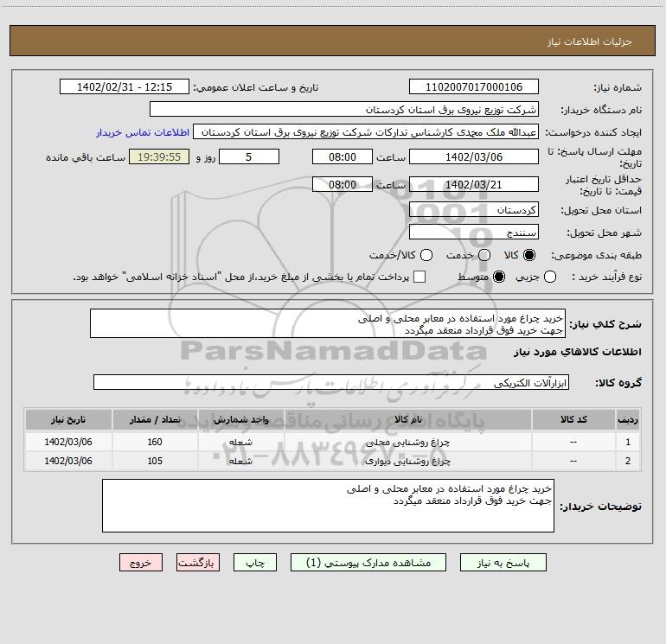The height and width of the screenshot is (644, 666).
Task: Click the خروج exit button
Action: pos(141,563)
